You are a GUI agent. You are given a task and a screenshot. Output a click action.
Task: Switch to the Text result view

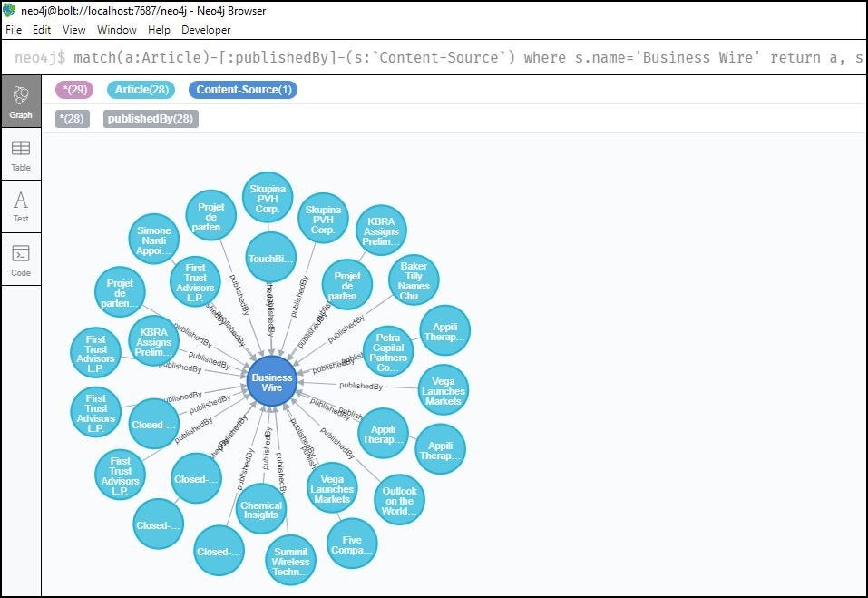tap(21, 207)
